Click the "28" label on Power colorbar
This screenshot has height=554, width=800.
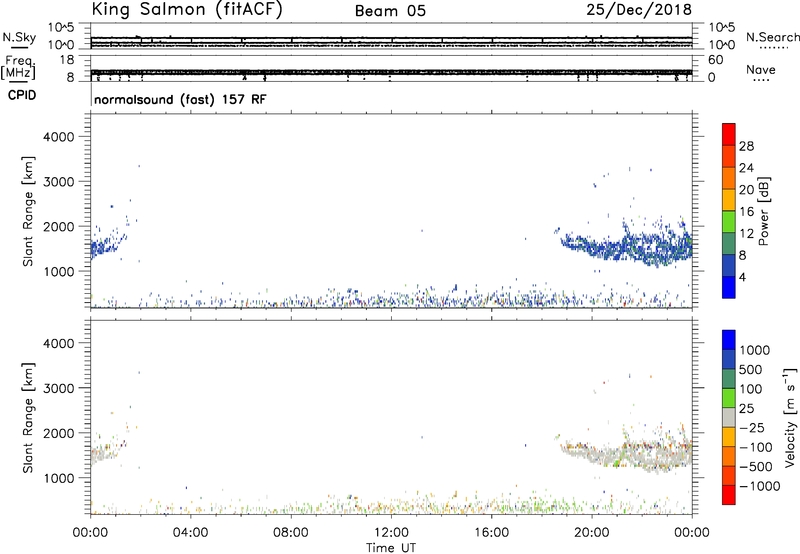pyautogui.click(x=746, y=146)
